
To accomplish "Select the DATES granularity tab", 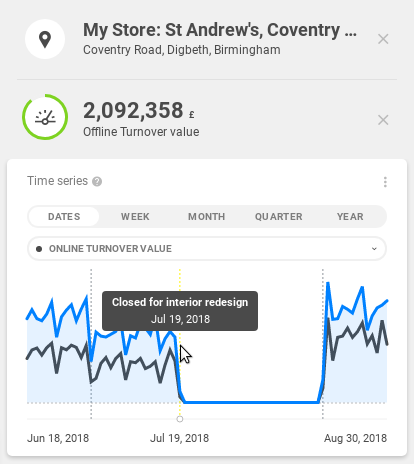I will (64, 217).
